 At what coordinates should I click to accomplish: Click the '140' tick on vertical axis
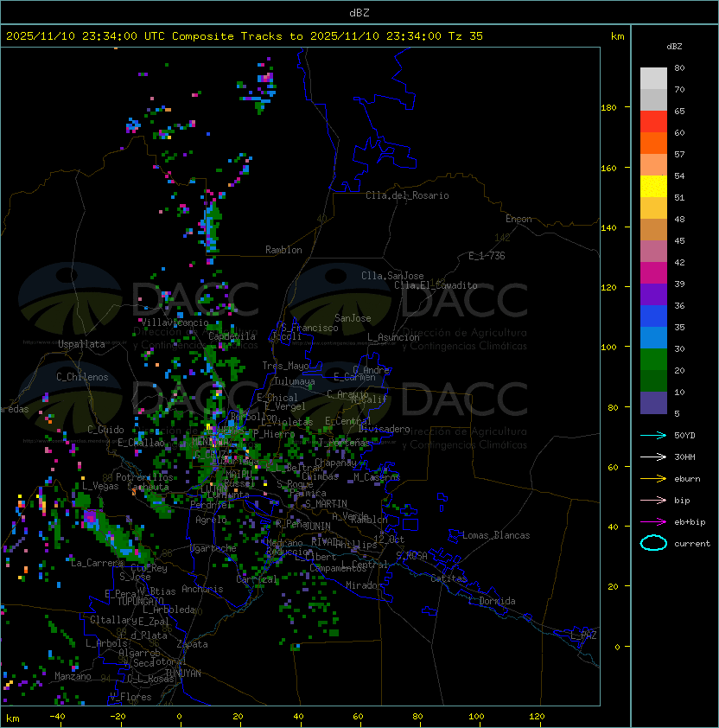(x=608, y=227)
